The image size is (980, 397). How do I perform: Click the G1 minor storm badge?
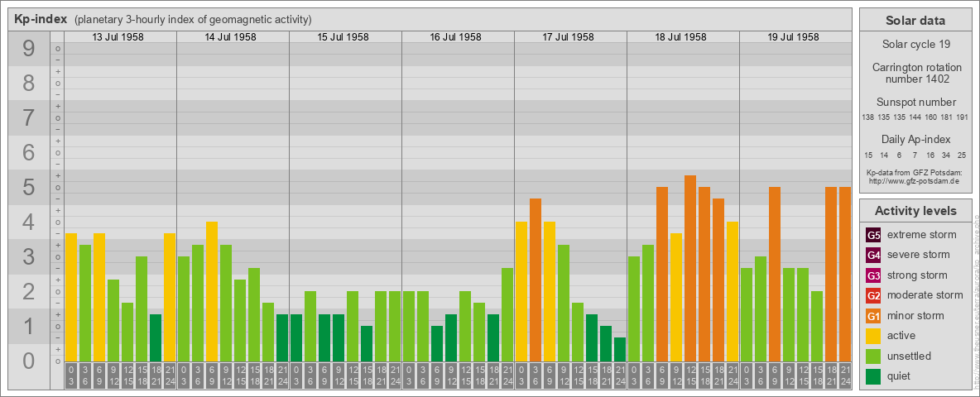pyautogui.click(x=873, y=315)
